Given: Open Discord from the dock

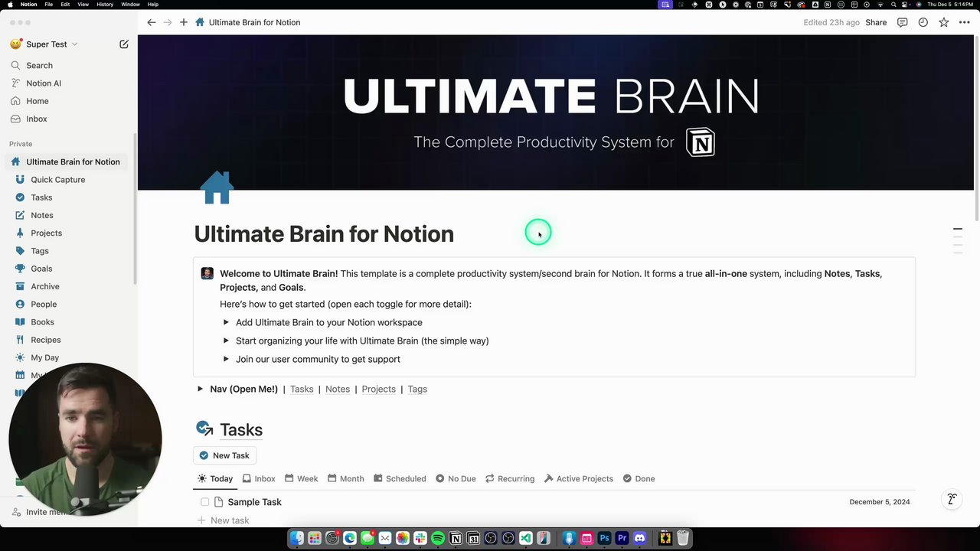Looking at the screenshot, I should [x=639, y=539].
